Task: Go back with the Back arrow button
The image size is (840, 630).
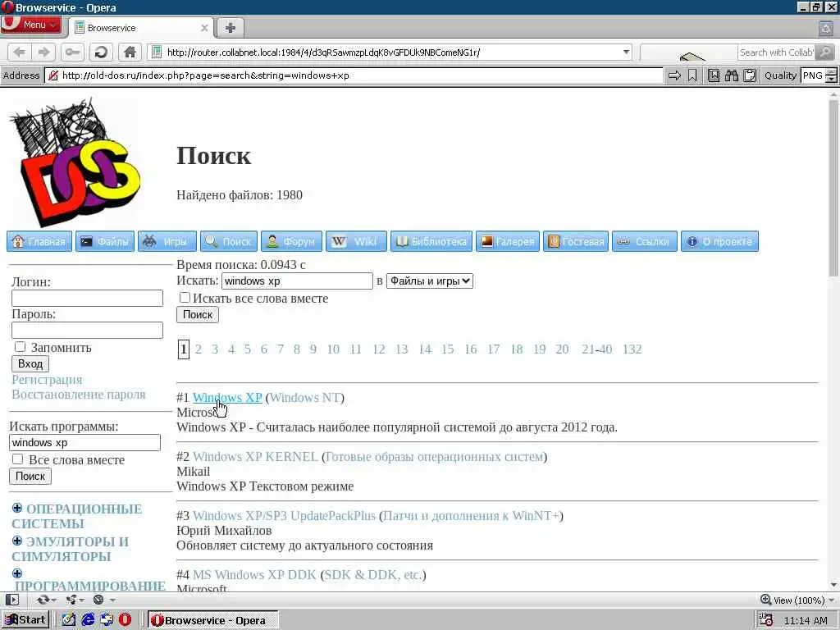Action: point(20,52)
